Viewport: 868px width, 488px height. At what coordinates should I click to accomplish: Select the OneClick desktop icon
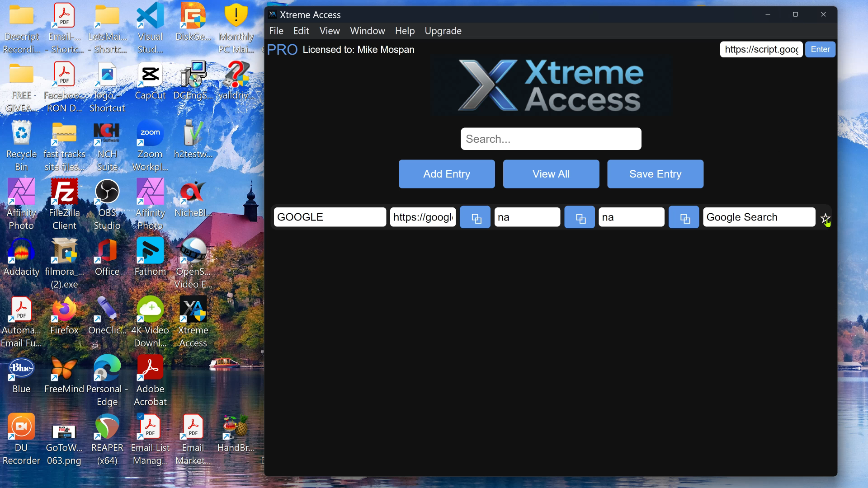[x=107, y=315]
